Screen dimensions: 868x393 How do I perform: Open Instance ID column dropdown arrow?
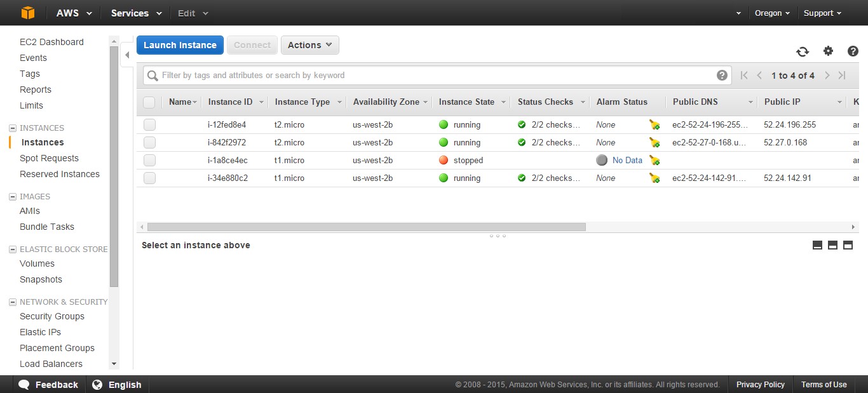[x=261, y=102]
